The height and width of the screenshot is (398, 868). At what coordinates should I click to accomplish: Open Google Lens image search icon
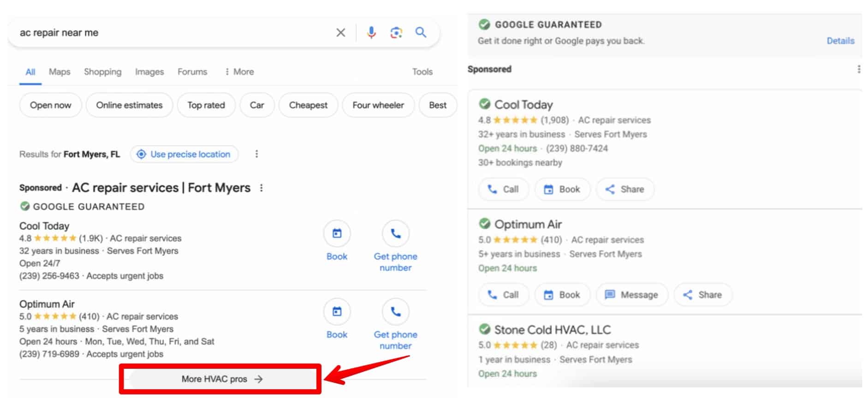pyautogui.click(x=396, y=33)
